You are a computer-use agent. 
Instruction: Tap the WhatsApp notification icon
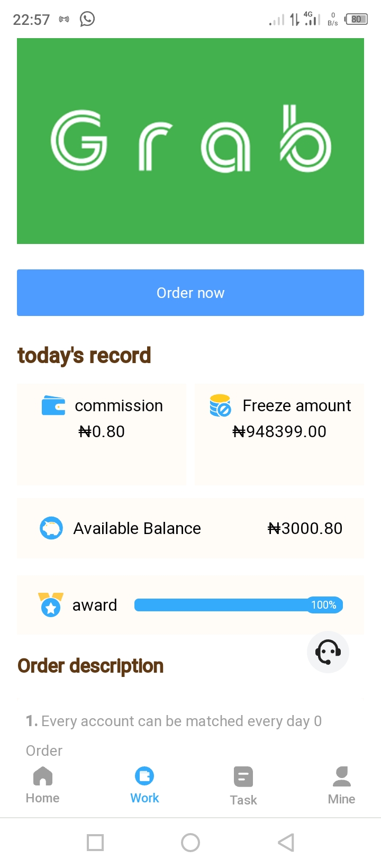87,20
